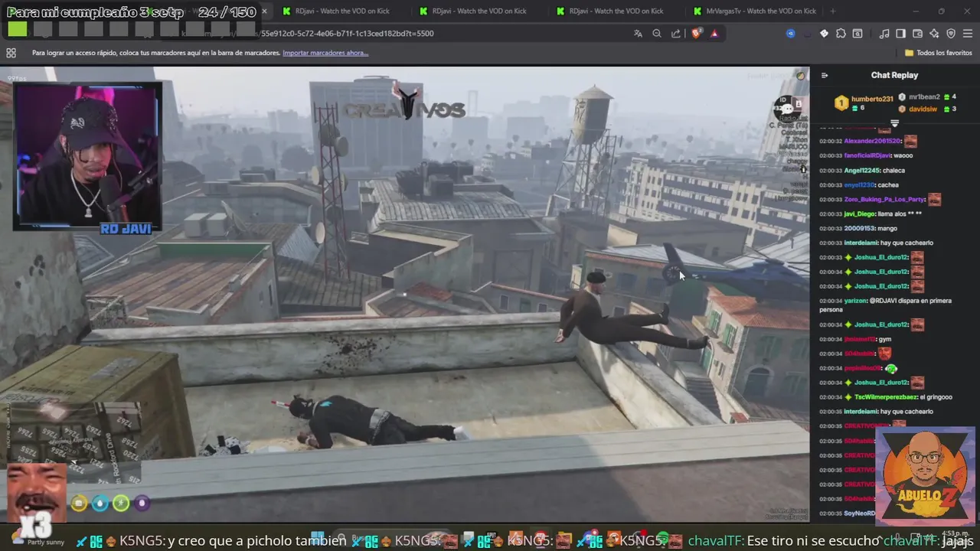Collapse chat using icon left of Chat Replay
This screenshot has height=551, width=980.
click(x=825, y=75)
